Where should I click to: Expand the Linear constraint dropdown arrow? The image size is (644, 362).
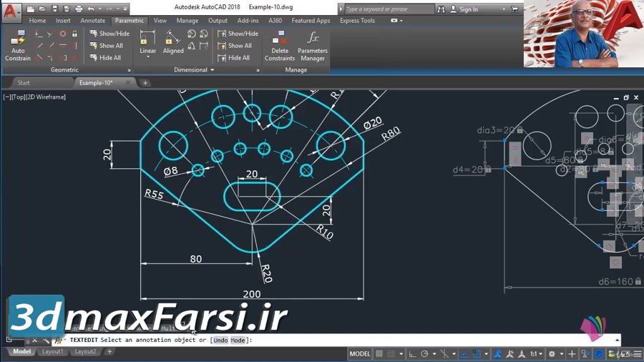click(147, 57)
